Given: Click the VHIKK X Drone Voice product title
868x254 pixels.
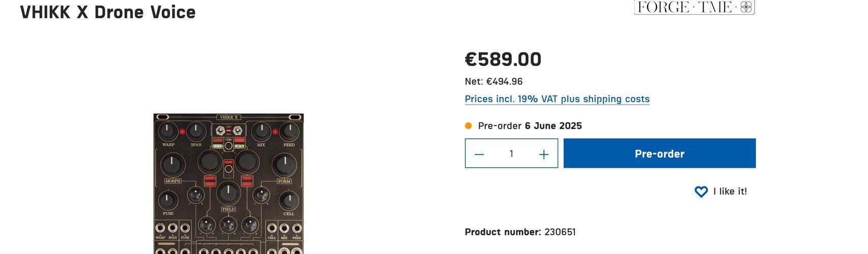Looking at the screenshot, I should [108, 12].
